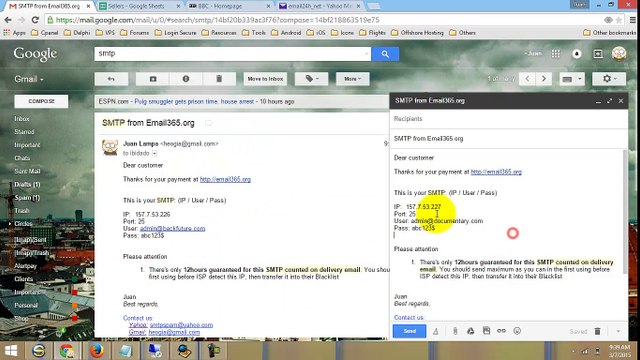640x360 pixels.
Task: Open the Gmail product dropdown
Action: 29,79
